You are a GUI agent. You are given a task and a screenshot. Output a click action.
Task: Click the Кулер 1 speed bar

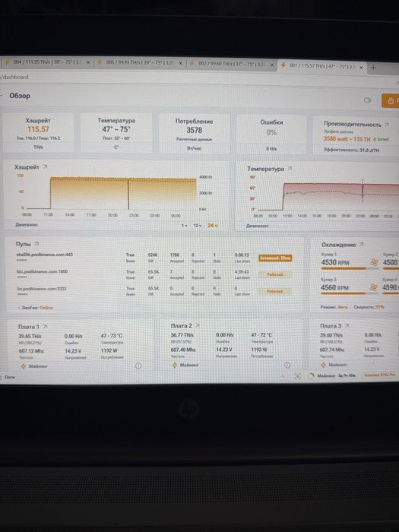click(349, 268)
